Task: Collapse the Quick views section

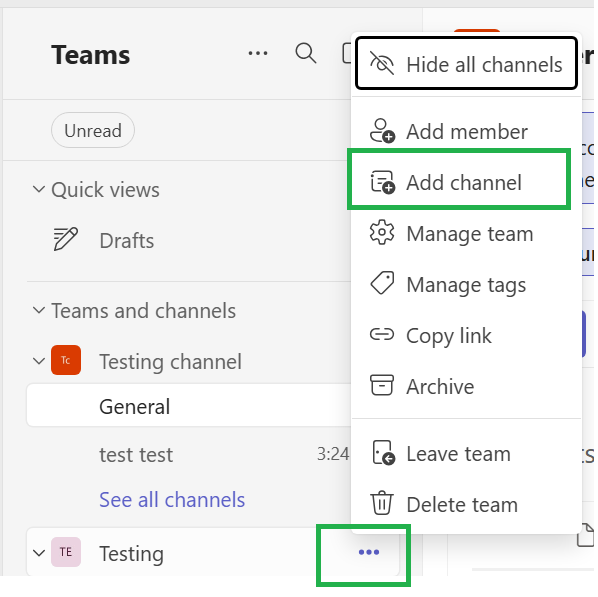Action: coord(39,189)
